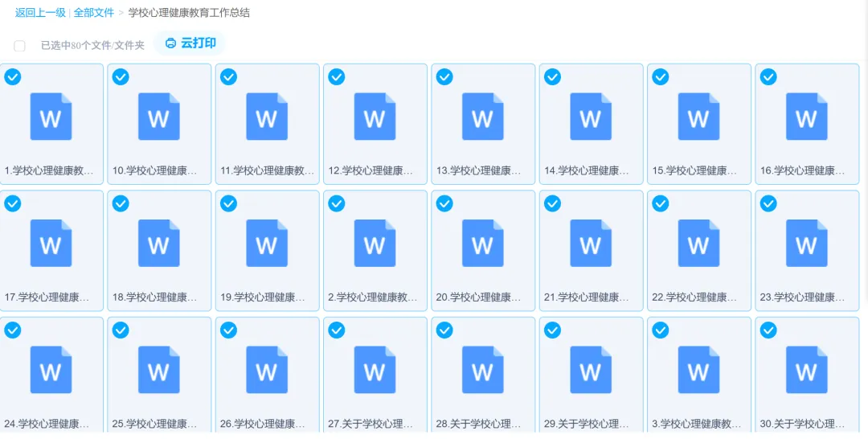Open Word icon of file 27.关于学校心理
Image resolution: width=868 pixels, height=439 pixels.
pos(375,370)
